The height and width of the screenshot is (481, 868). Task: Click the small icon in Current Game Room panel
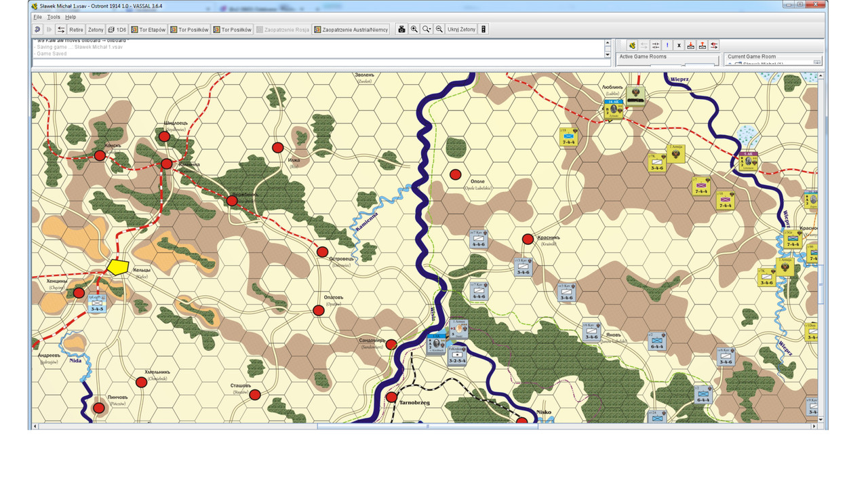click(817, 62)
